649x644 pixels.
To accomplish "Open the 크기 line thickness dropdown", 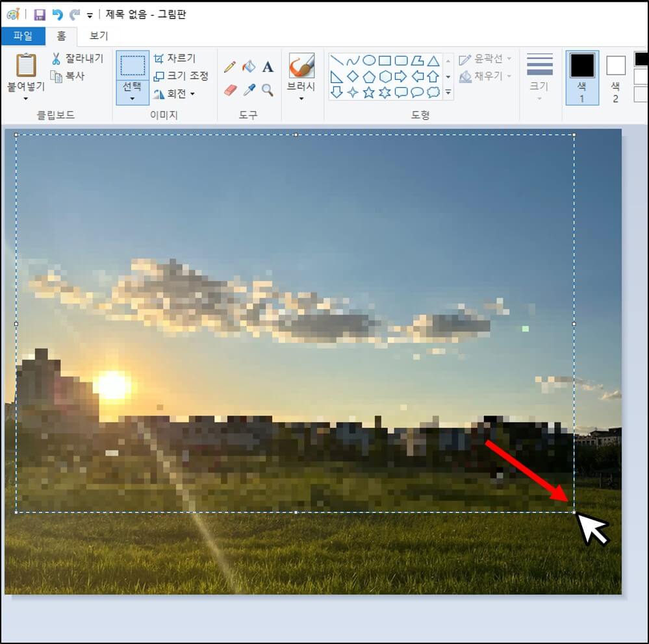I will (x=539, y=77).
